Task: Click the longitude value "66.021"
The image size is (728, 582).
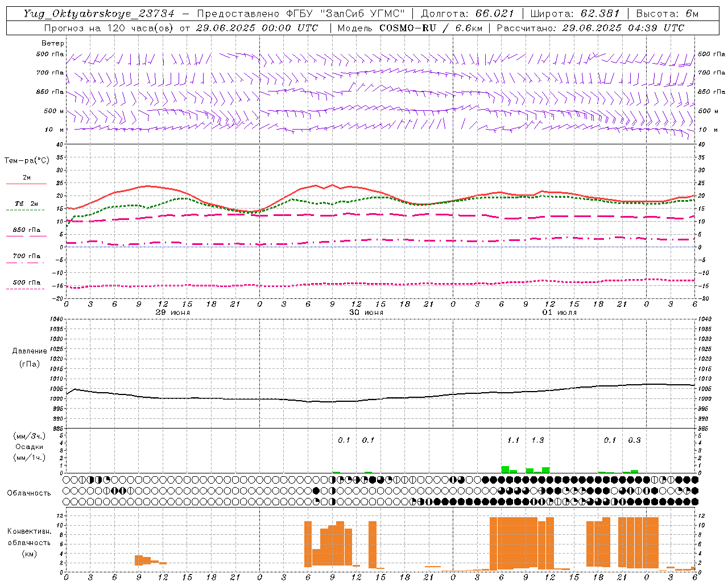Action: pos(495,14)
